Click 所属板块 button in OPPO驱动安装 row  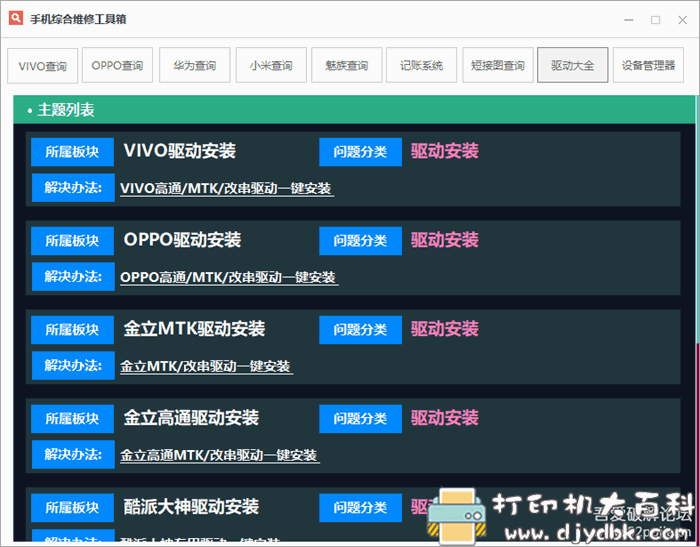click(72, 241)
